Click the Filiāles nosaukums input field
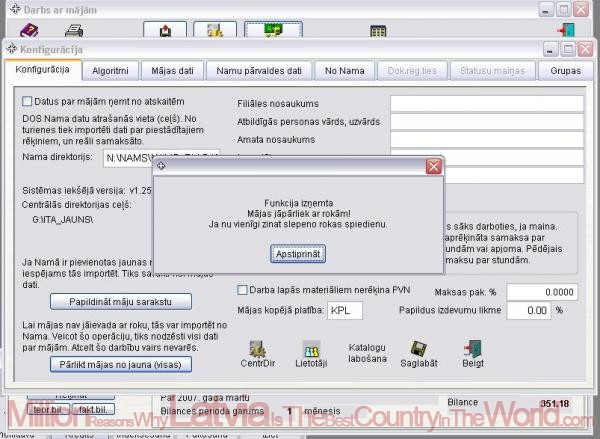Screen dimensions: 600x439 point(486,102)
